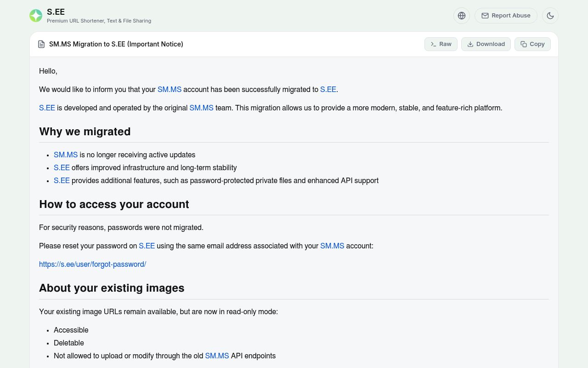Open S.EE link in 'offers improved infrastructure' bullet
The height and width of the screenshot is (368, 588).
(62, 168)
